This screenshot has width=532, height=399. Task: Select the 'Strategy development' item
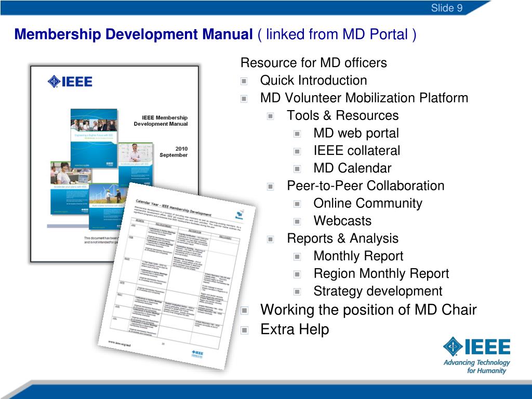(378, 291)
